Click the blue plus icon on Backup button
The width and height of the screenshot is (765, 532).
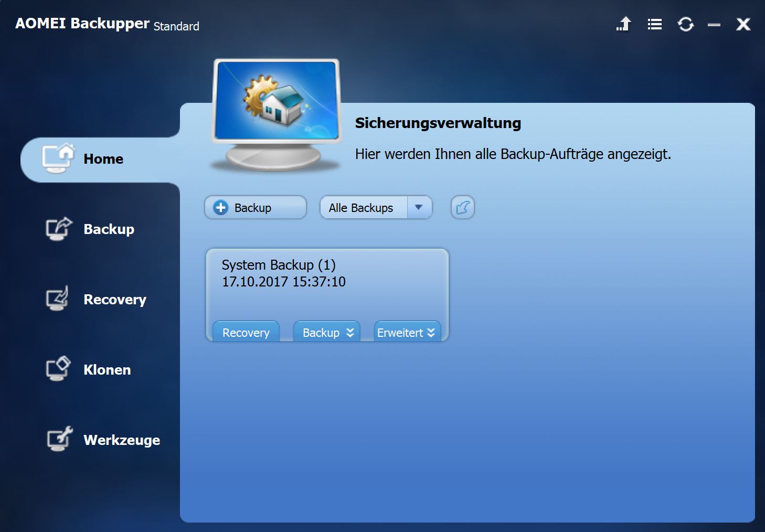(x=221, y=208)
